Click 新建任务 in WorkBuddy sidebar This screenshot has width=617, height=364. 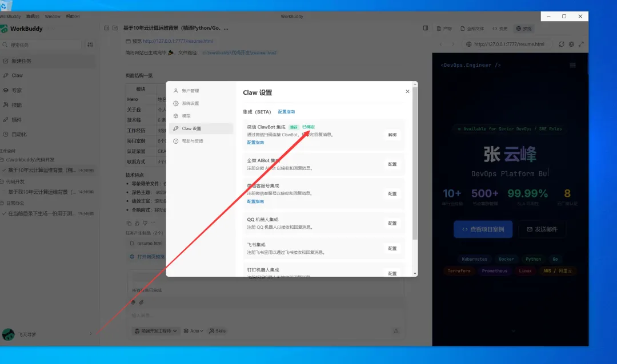pos(48,61)
